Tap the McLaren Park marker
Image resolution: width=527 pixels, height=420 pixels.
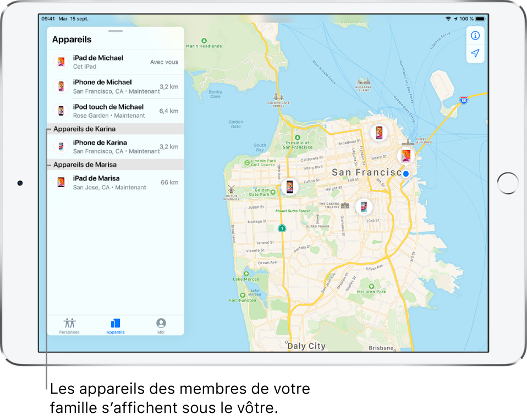coord(371,286)
